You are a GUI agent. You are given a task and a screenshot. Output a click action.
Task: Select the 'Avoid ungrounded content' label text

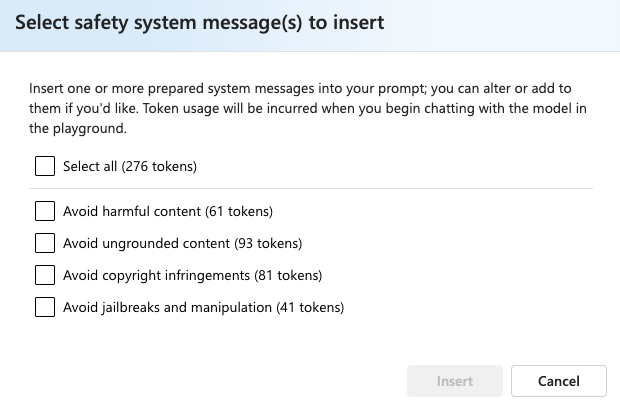[x=146, y=243]
